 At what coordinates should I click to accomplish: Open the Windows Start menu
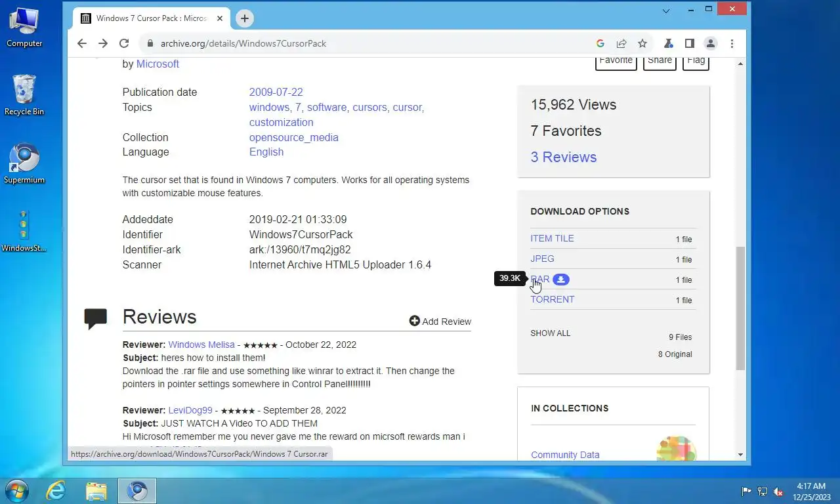pos(16,491)
